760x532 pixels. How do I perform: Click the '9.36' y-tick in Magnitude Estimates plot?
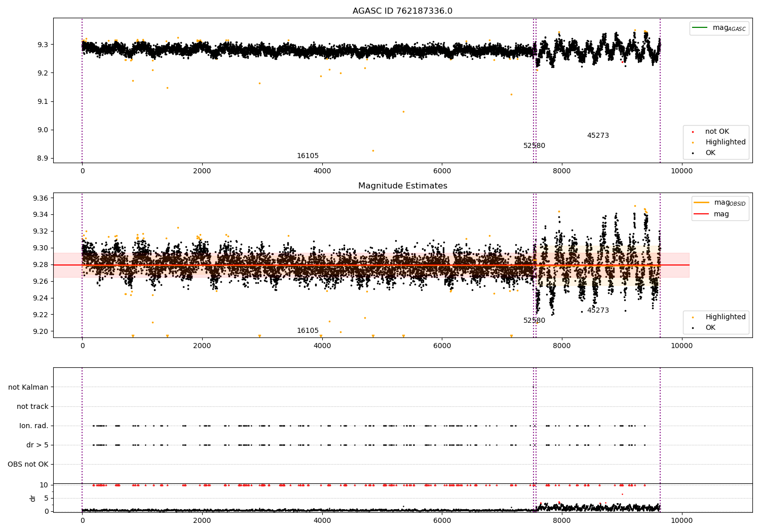(x=41, y=198)
